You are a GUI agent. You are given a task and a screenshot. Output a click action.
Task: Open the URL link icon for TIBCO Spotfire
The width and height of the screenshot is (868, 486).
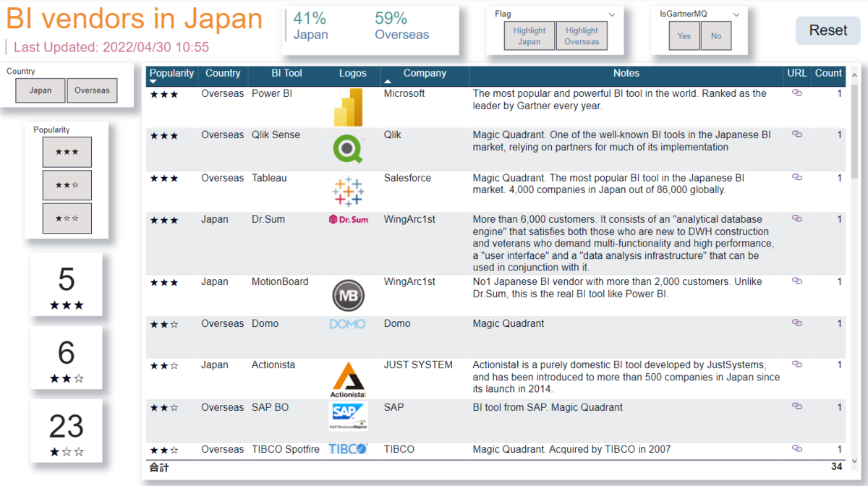click(x=797, y=448)
